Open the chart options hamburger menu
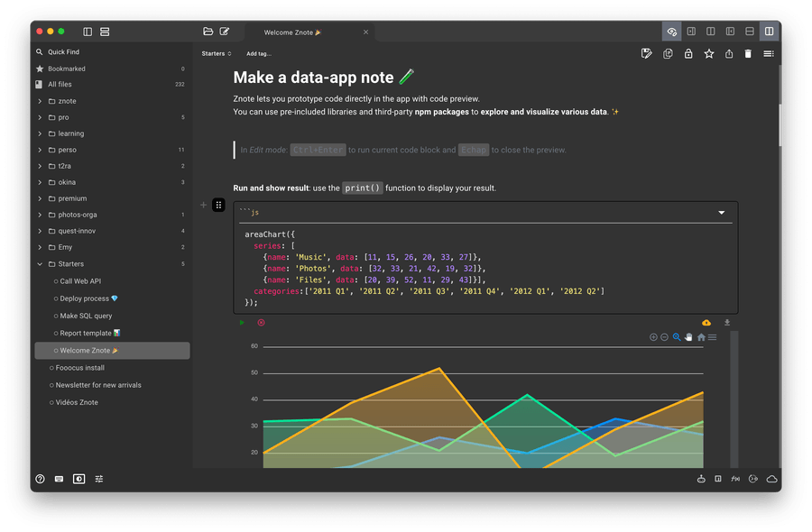 [x=712, y=336]
